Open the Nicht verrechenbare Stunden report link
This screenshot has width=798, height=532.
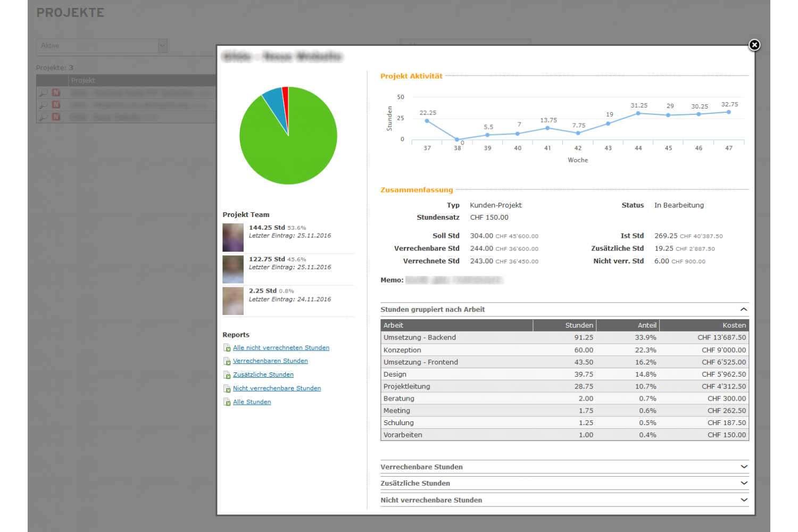(x=277, y=388)
